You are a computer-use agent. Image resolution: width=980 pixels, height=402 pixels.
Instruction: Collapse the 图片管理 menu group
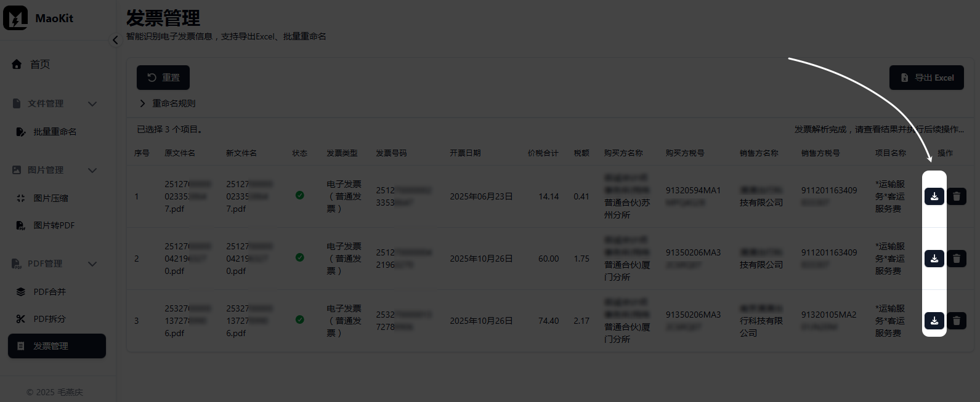92,170
